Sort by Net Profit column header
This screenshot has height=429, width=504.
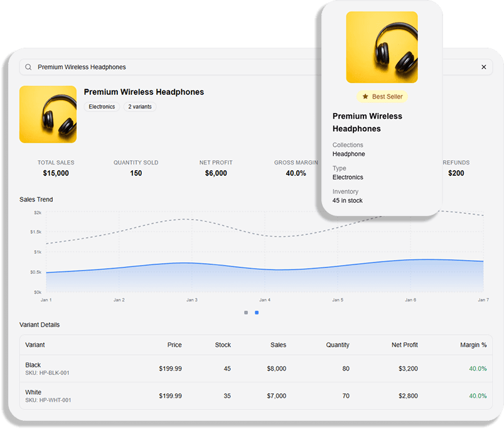404,345
